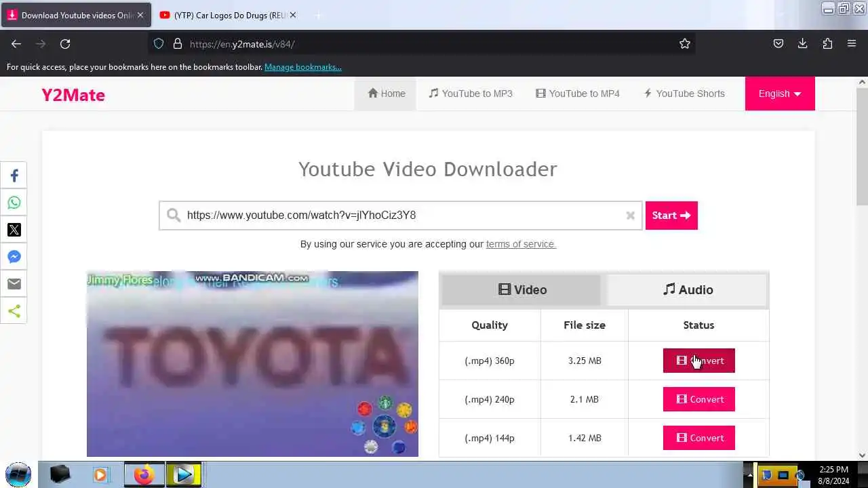The height and width of the screenshot is (488, 868).
Task: Click the Youtube Video Downloader heading
Action: (428, 169)
